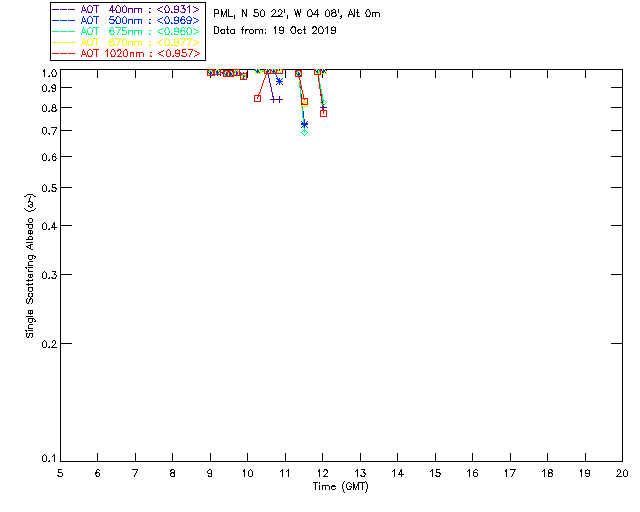Click the PML station location header text
Viewport: 640px width, 512px height.
[297, 14]
